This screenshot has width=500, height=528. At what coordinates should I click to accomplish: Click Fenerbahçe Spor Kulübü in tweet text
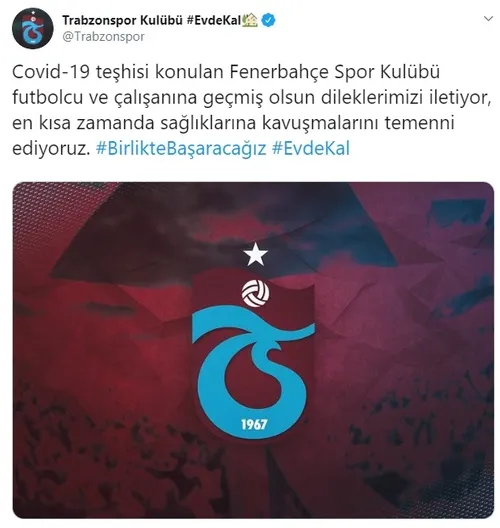[335, 72]
